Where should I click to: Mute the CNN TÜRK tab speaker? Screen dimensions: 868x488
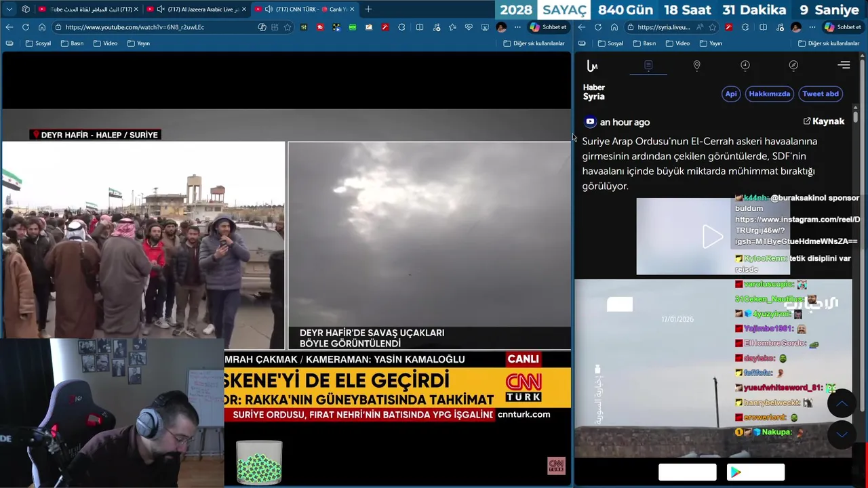pos(269,9)
